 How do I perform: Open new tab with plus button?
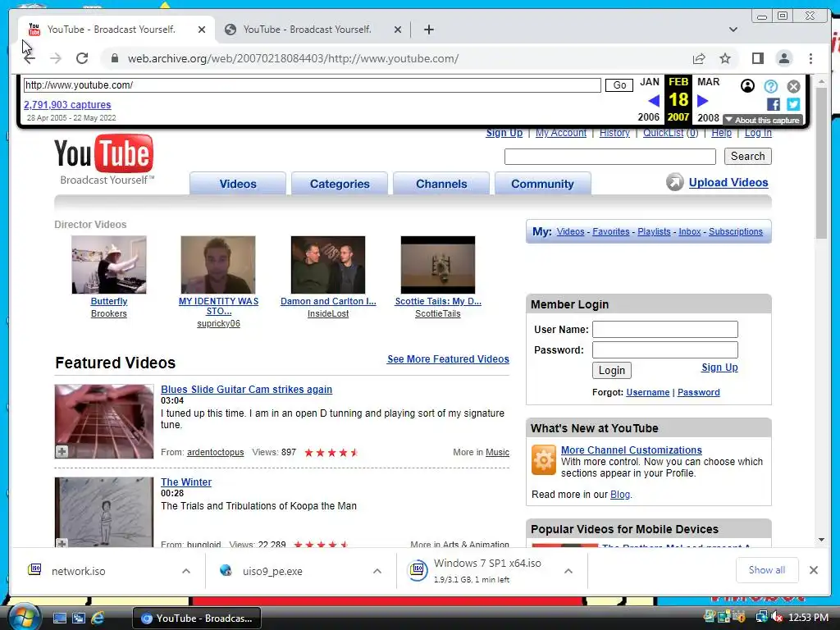coord(428,30)
